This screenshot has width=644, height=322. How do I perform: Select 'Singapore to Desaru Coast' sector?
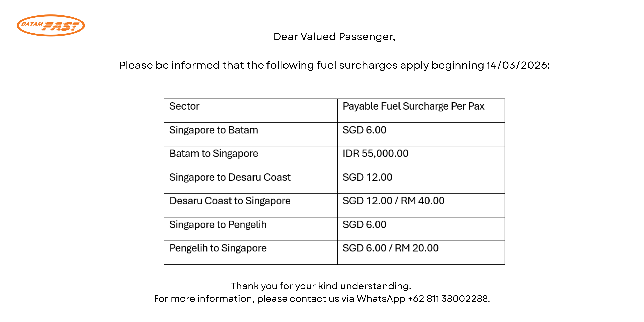click(250, 181)
